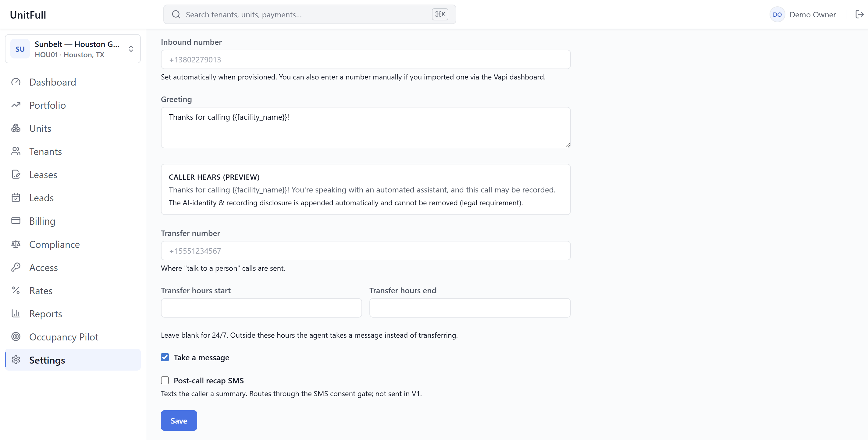Click the DO user avatar
This screenshot has height=440, width=868.
tap(777, 15)
